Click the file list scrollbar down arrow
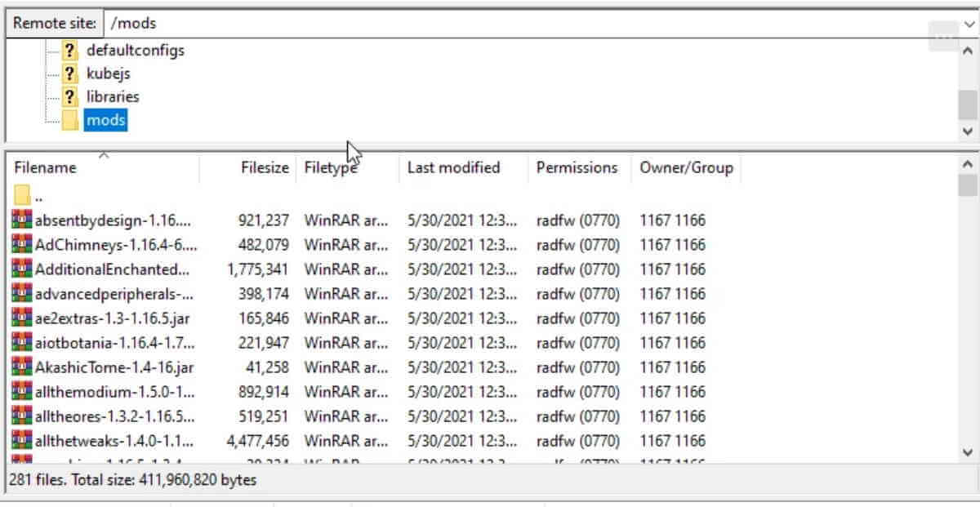Screen dimensions: 980x507 (x=968, y=452)
